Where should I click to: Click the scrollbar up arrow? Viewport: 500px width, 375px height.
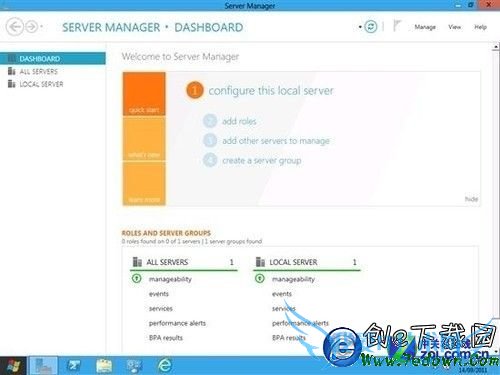pos(496,47)
